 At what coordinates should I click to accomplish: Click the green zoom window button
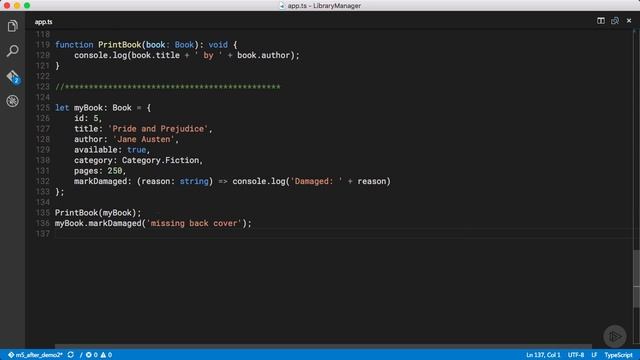click(27, 6)
